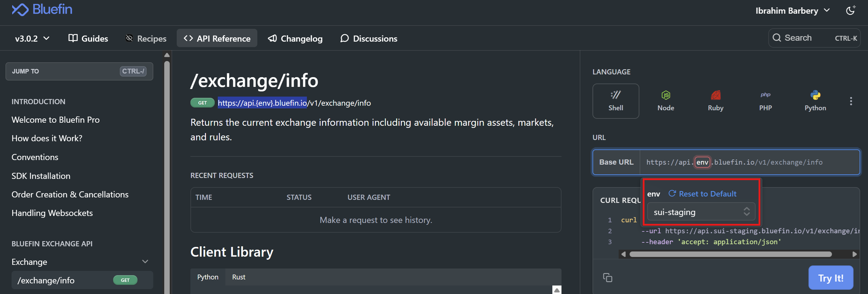Open the v3.0.2 version dropdown
The width and height of the screenshot is (868, 294).
(x=32, y=38)
